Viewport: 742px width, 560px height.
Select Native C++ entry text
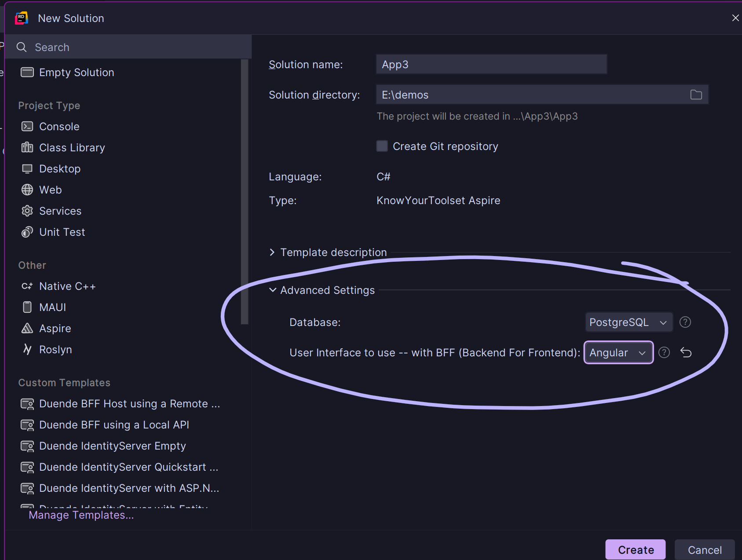[x=67, y=286]
